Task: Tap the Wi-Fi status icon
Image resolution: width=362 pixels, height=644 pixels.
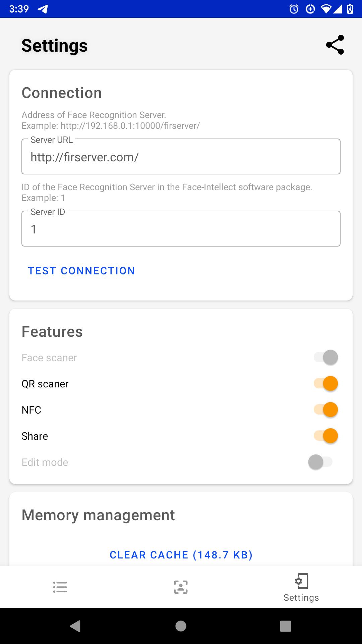Action: coord(326,9)
